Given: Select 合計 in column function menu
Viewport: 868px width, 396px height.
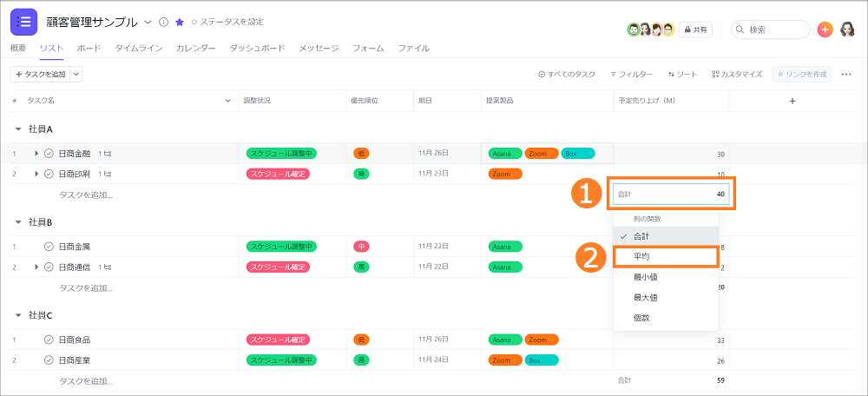Looking at the screenshot, I should (x=666, y=236).
